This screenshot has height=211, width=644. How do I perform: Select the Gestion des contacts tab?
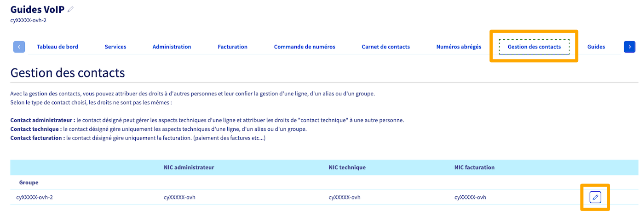tap(534, 47)
